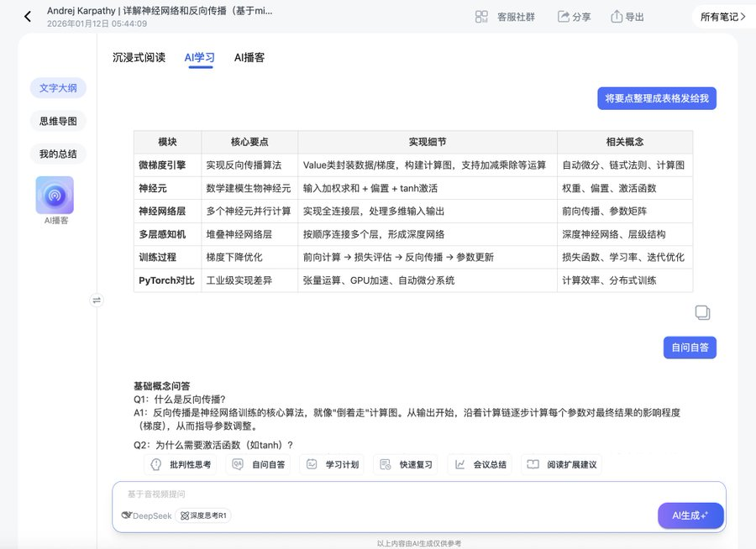Click the back arrow icon
The width and height of the screenshot is (756, 549).
(28, 16)
